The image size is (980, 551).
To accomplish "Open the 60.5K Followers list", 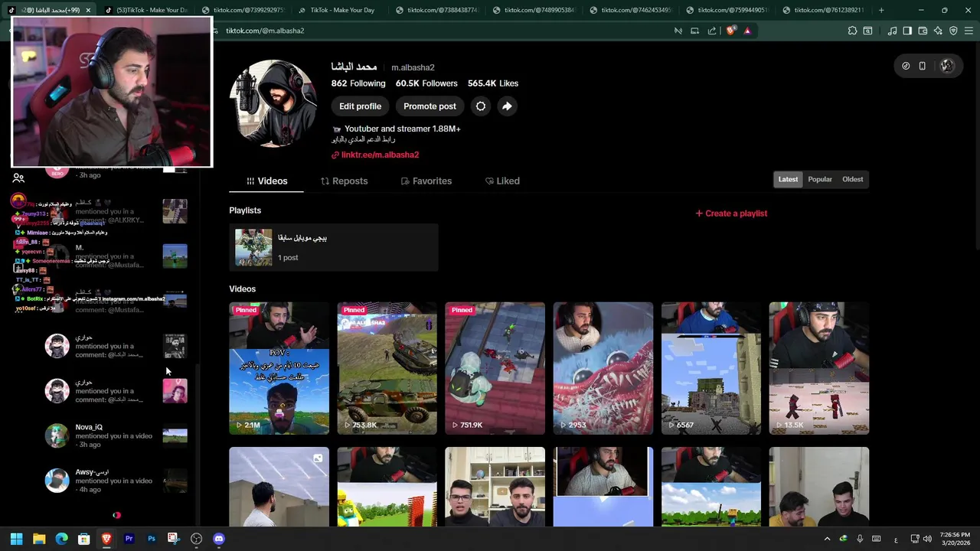I will click(x=426, y=83).
